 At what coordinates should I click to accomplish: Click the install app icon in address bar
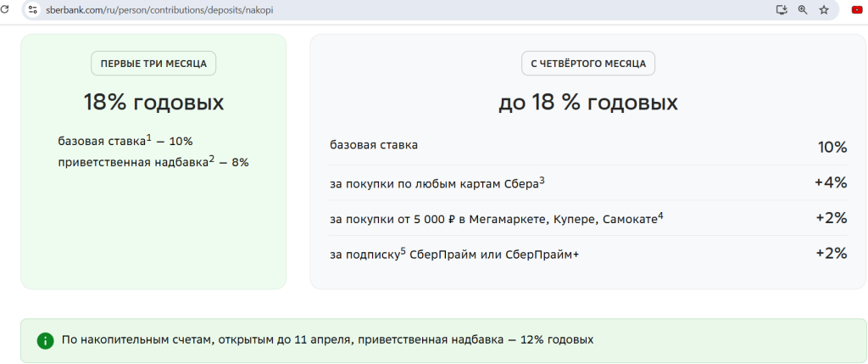point(782,9)
